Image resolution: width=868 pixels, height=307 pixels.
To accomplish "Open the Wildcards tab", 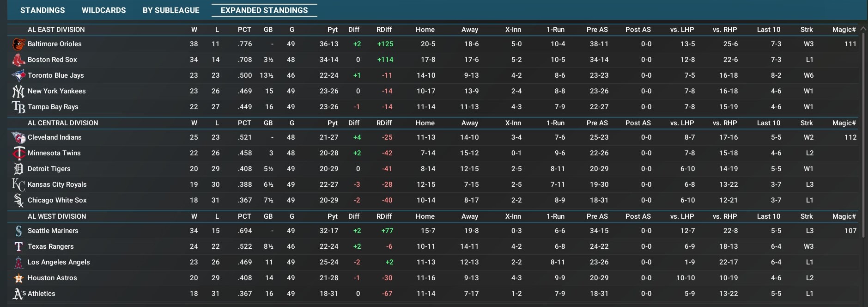I will pyautogui.click(x=103, y=10).
